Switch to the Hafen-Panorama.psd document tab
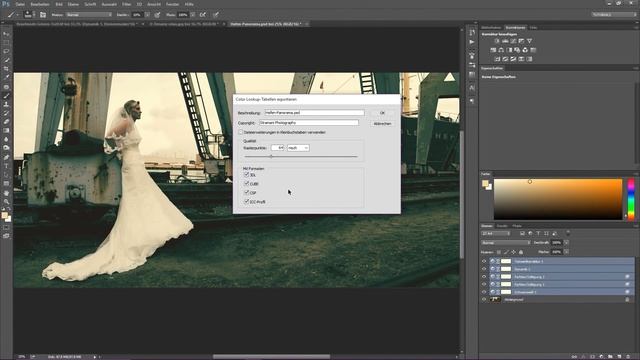Screen dimensions: 640x360 pos(266,24)
